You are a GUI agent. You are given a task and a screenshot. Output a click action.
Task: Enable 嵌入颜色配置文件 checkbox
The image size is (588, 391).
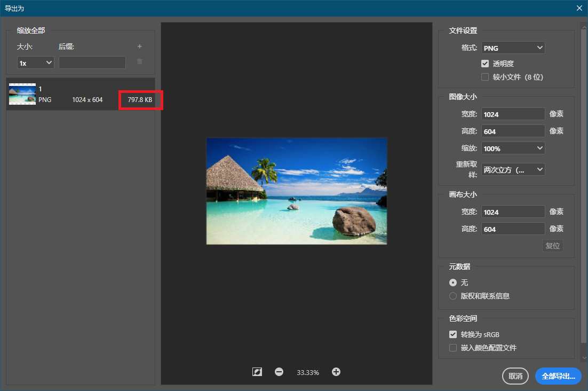click(453, 348)
